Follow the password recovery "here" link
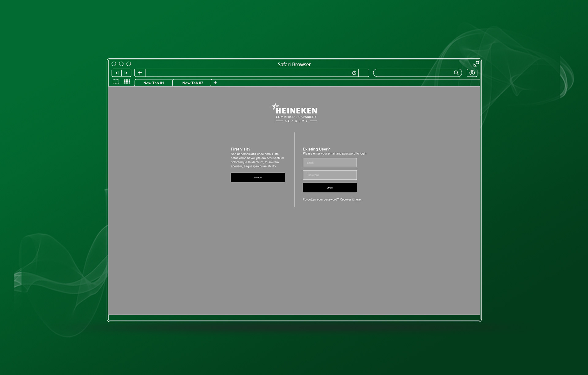Screen dimensions: 588x375 point(357,200)
